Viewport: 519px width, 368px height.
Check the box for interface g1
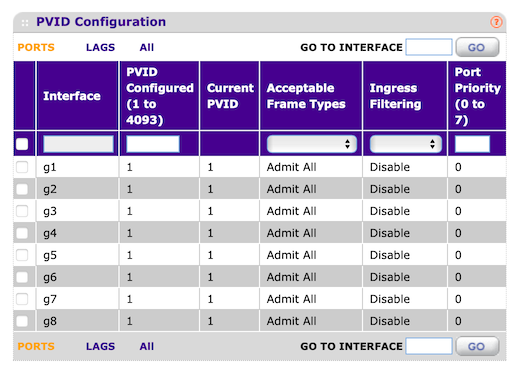22,167
